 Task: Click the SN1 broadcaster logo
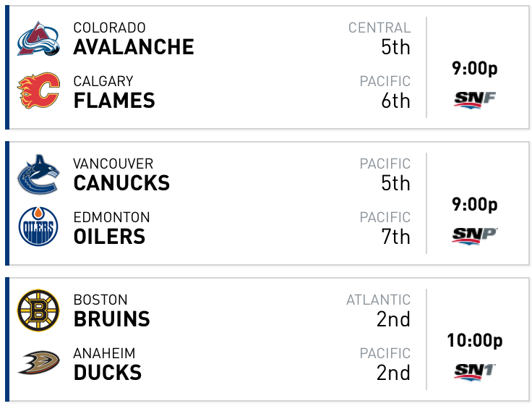coord(475,372)
